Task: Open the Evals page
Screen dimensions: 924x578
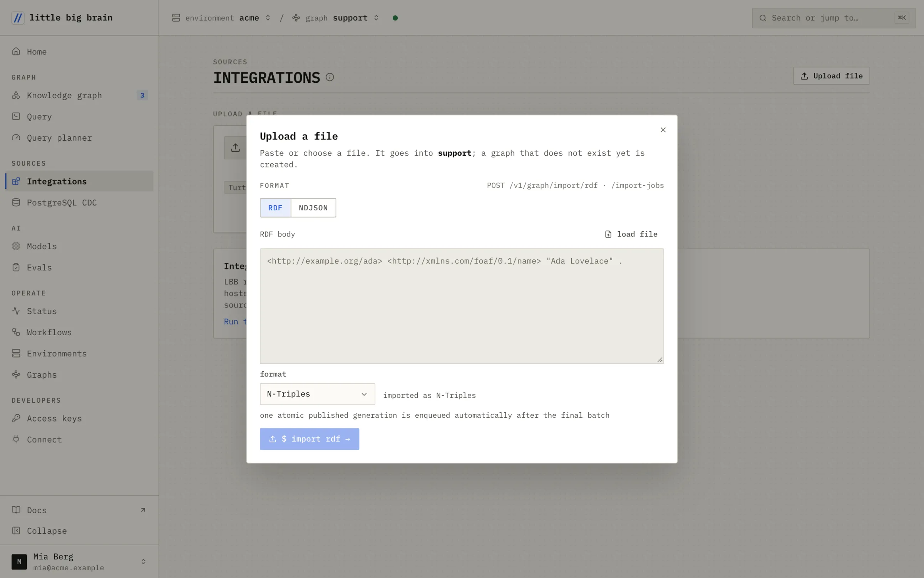Action: [x=79, y=267]
